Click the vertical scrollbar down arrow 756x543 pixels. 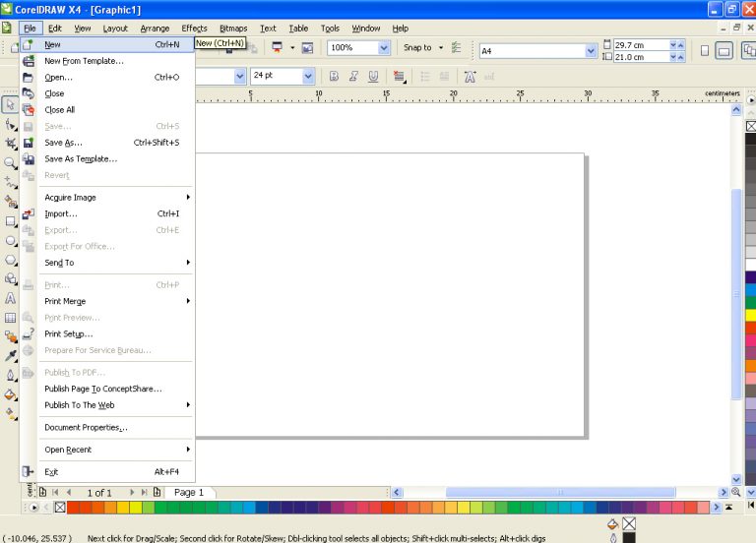pos(736,479)
